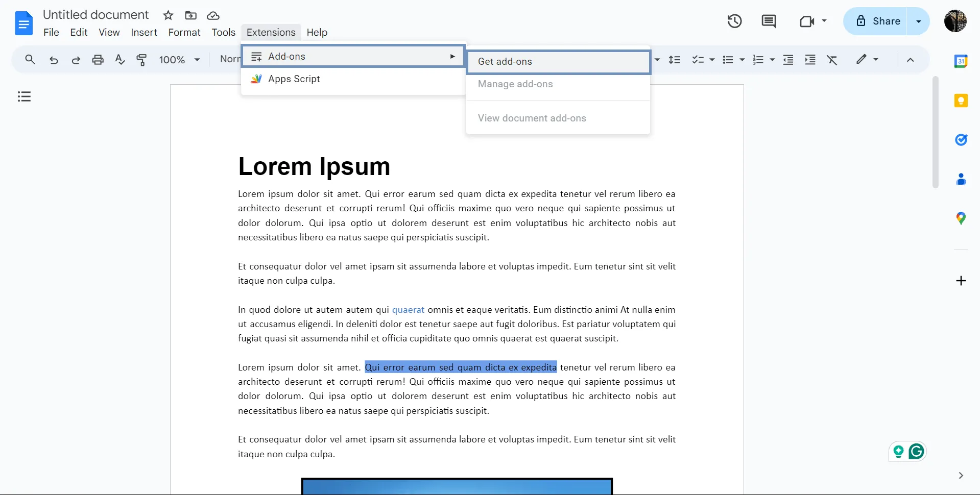The width and height of the screenshot is (980, 495).
Task: Open line and paragraph spacing
Action: (x=675, y=60)
